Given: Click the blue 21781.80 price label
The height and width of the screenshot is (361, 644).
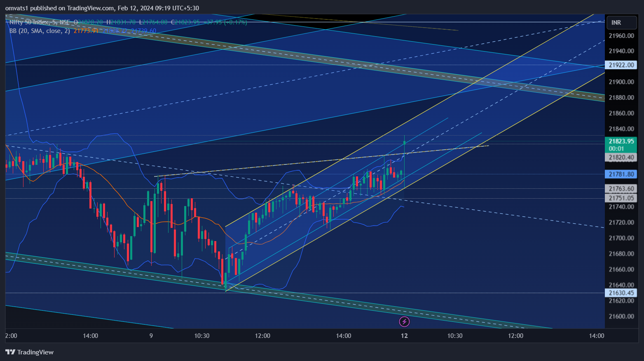Looking at the screenshot, I should coord(621,174).
